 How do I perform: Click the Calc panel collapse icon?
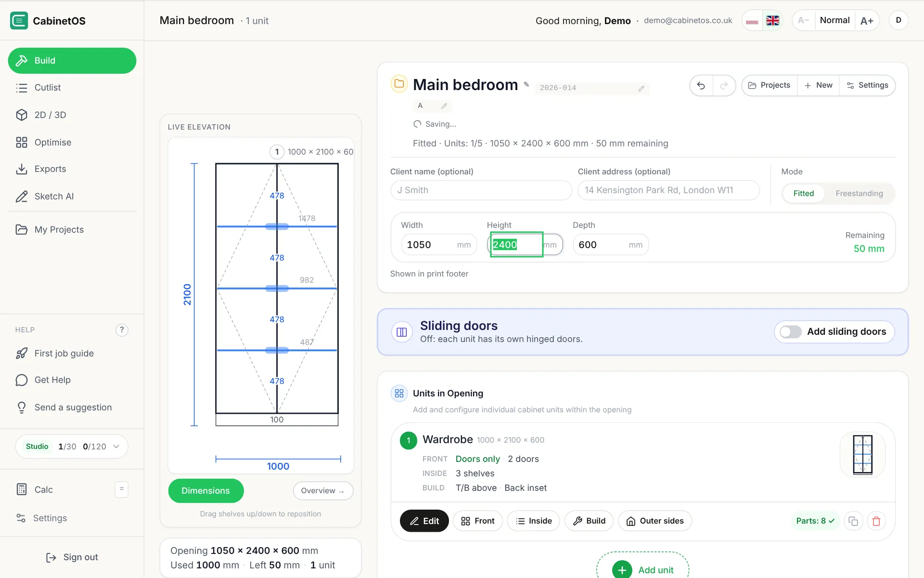122,489
